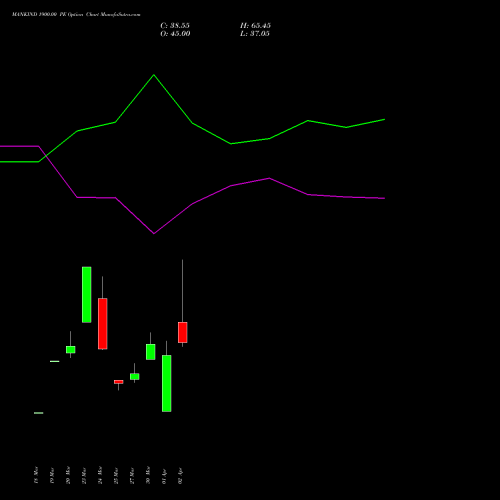Image resolution: width=500 pixels, height=500 pixels.
Task: Select the red candle body for 02 Apr
Action: pyautogui.click(x=183, y=332)
